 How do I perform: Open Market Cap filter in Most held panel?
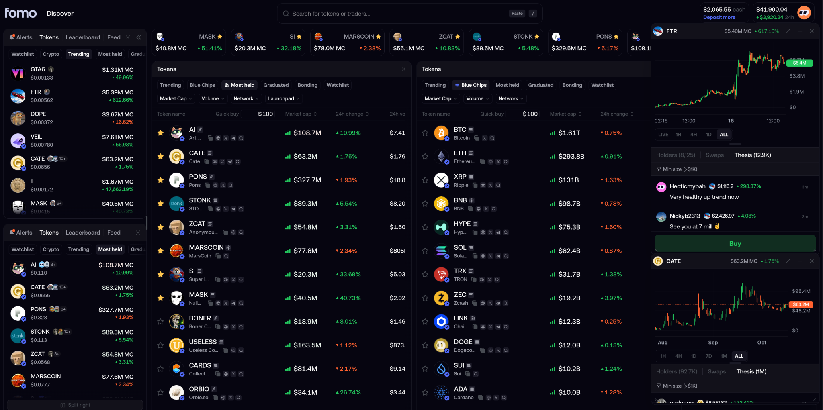click(x=176, y=98)
